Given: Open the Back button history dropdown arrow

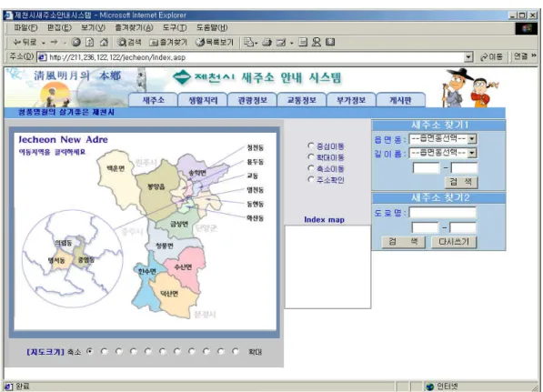Looking at the screenshot, I should (44, 43).
